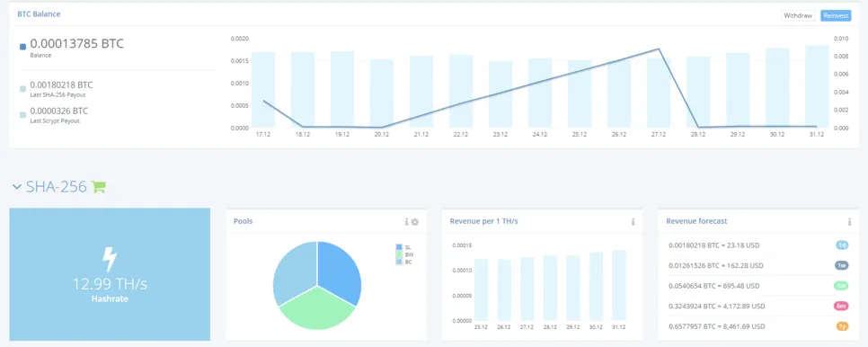Image resolution: width=868 pixels, height=347 pixels.
Task: Click the Revenue per 1 TH/s title
Action: click(483, 221)
